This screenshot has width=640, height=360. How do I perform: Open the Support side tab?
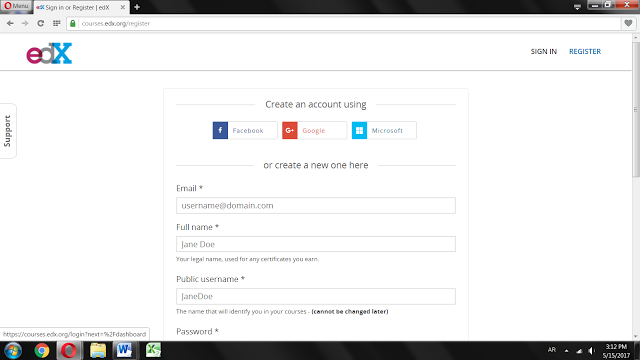point(8,131)
